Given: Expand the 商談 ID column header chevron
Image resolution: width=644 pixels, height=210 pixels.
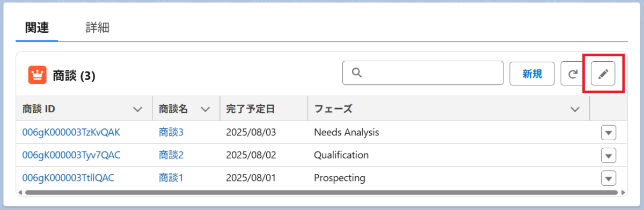Looking at the screenshot, I should click(x=137, y=109).
